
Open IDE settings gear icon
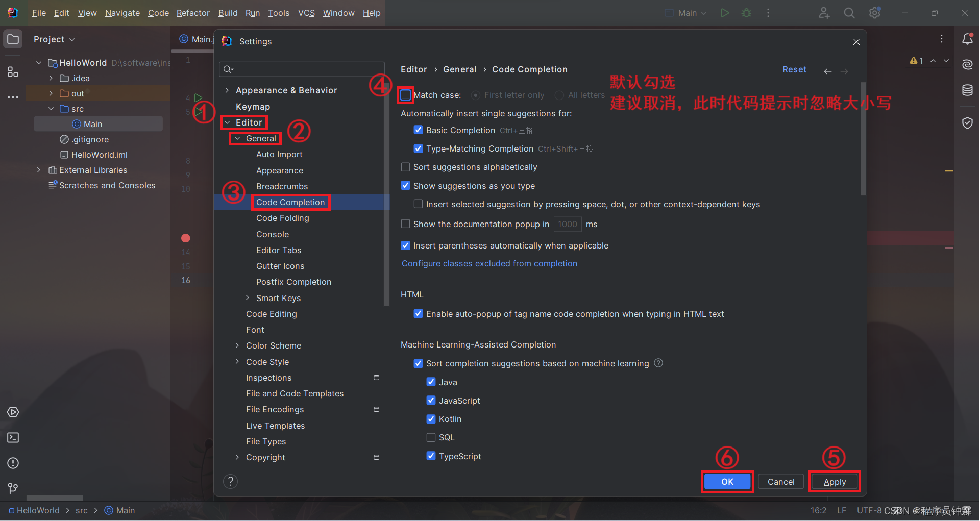[x=875, y=13]
